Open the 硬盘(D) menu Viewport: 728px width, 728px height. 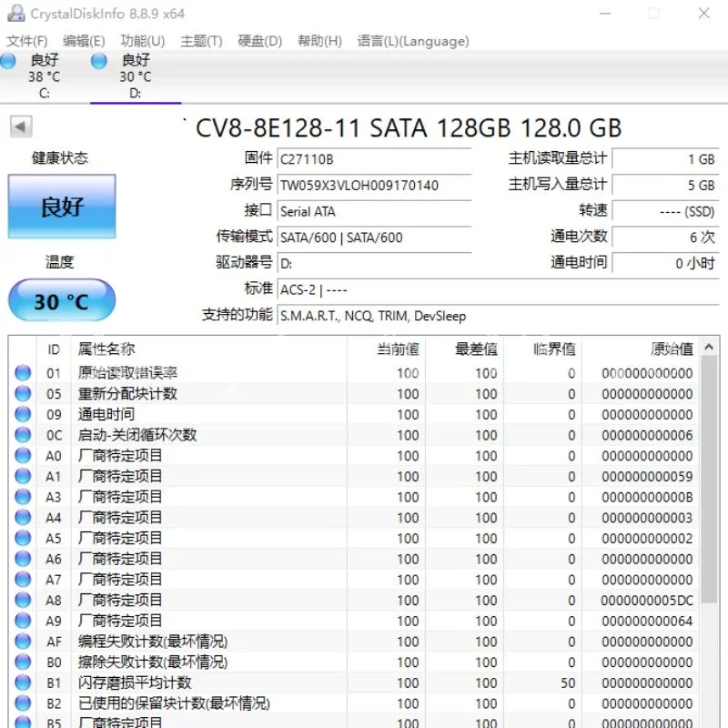coord(260,41)
